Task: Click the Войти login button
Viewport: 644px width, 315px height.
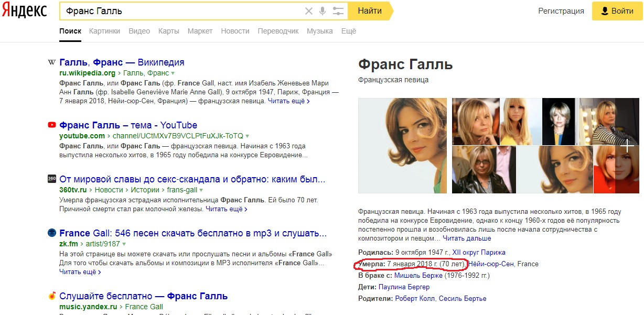Action: [x=617, y=11]
